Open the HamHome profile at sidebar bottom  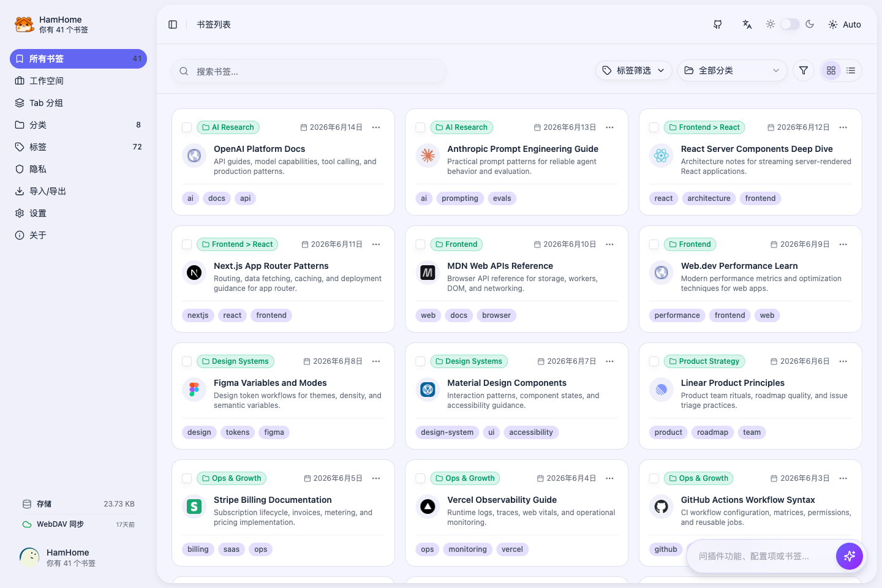point(78,557)
